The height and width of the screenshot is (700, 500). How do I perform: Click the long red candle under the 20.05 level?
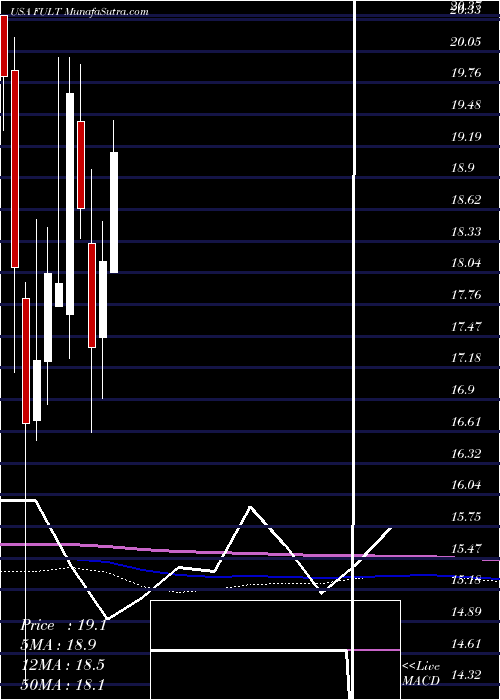(15, 169)
